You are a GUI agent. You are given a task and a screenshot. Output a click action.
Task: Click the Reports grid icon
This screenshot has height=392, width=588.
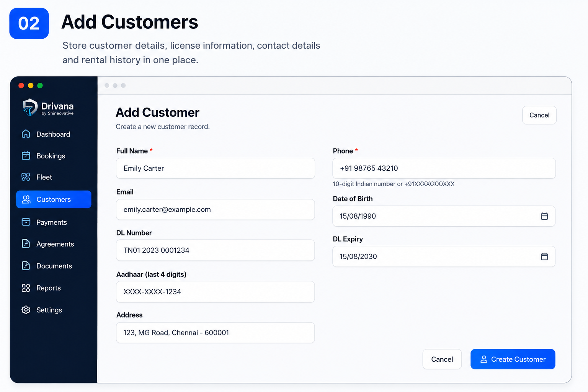point(26,288)
